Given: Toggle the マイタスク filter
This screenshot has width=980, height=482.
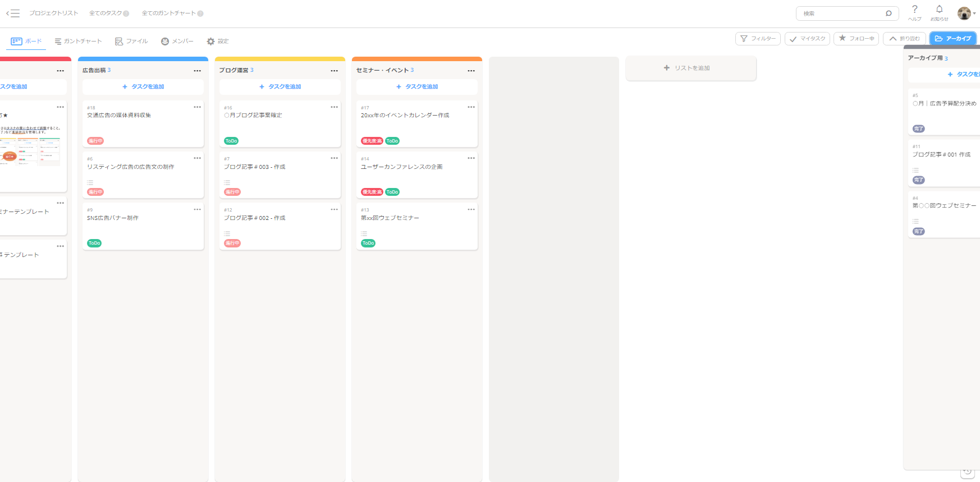Looking at the screenshot, I should pyautogui.click(x=807, y=39).
